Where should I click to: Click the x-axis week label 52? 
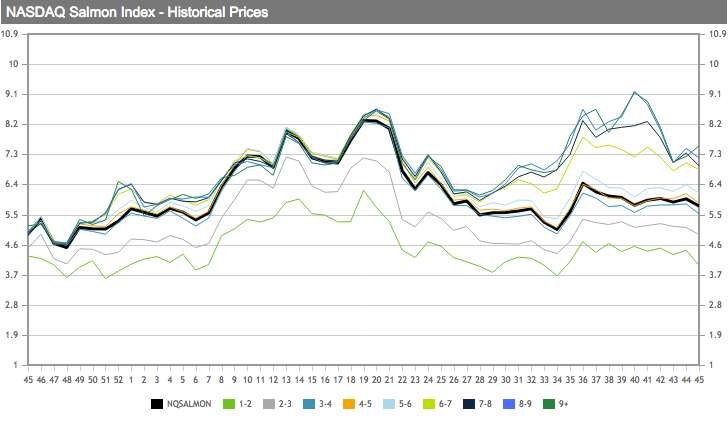[118, 380]
